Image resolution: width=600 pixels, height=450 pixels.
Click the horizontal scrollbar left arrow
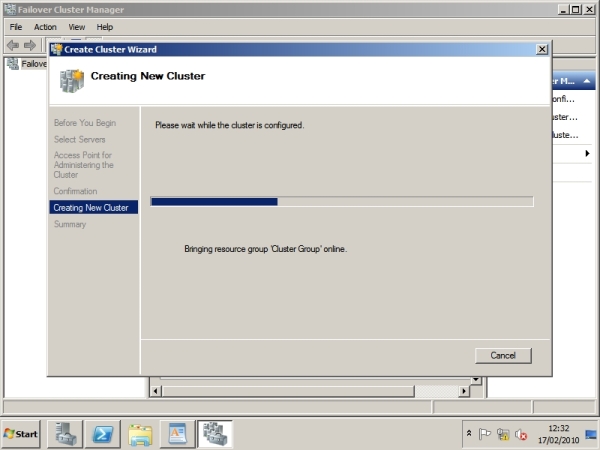155,391
